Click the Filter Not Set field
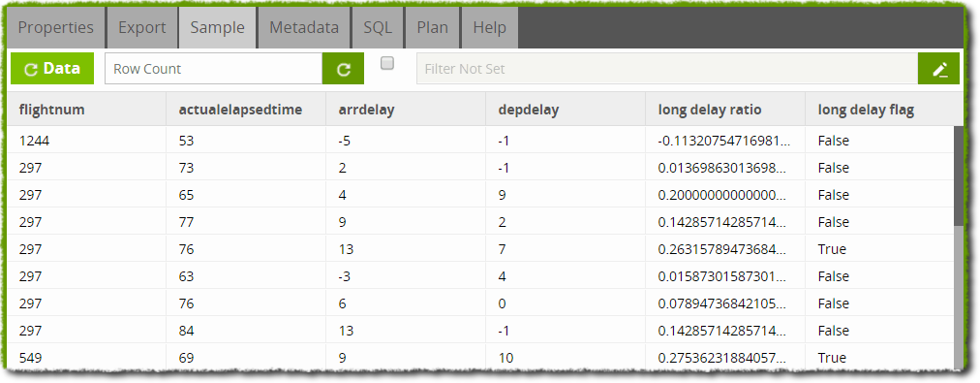Image resolution: width=980 pixels, height=383 pixels. 667,69
